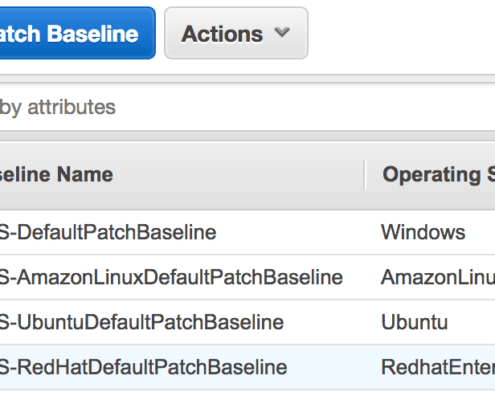Select the DefaultPatchBaseline row
495x400 pixels.
point(247,232)
